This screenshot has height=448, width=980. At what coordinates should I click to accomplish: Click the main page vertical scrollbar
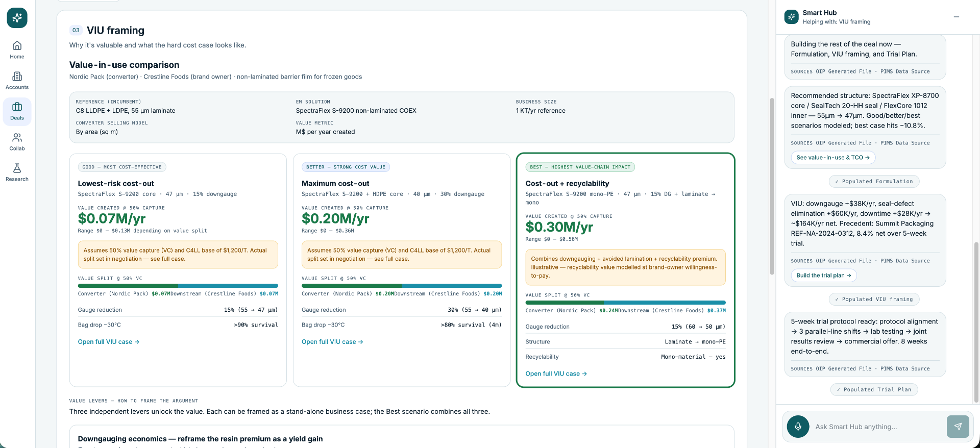[772, 186]
